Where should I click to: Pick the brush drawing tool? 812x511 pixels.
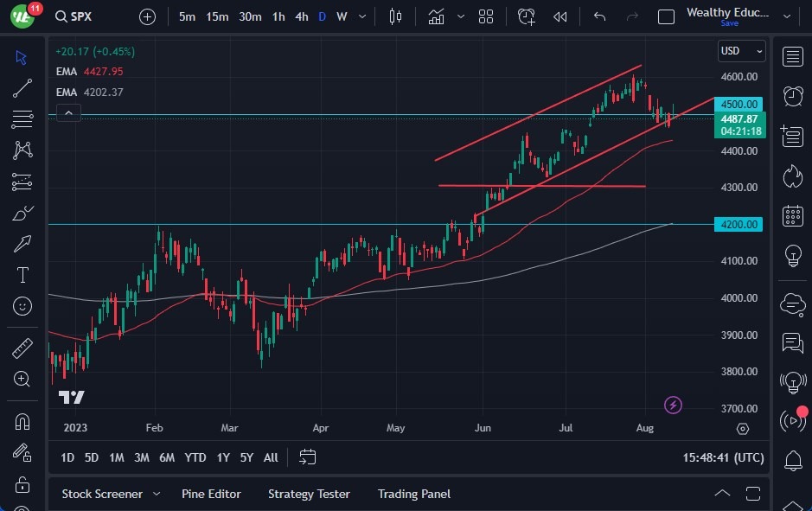click(x=22, y=213)
